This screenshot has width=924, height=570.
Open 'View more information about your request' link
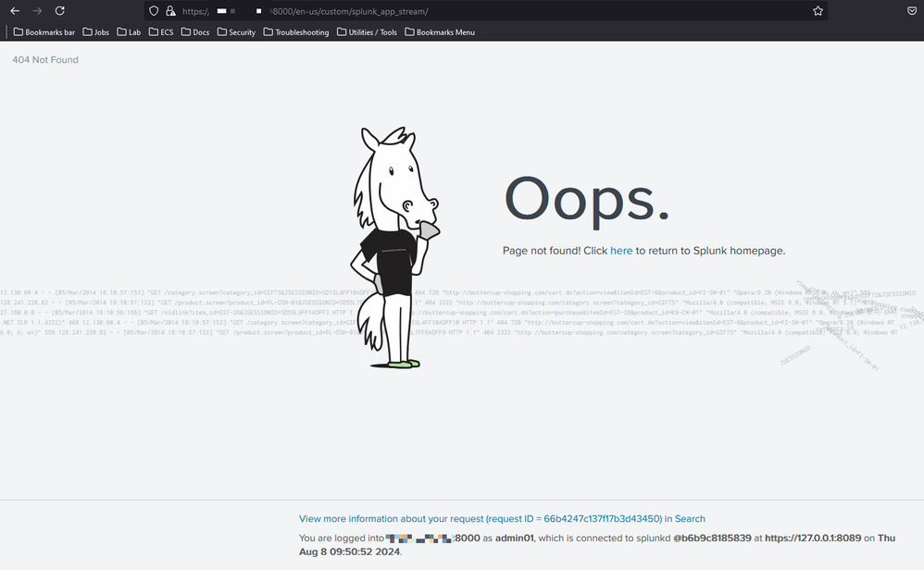click(502, 519)
